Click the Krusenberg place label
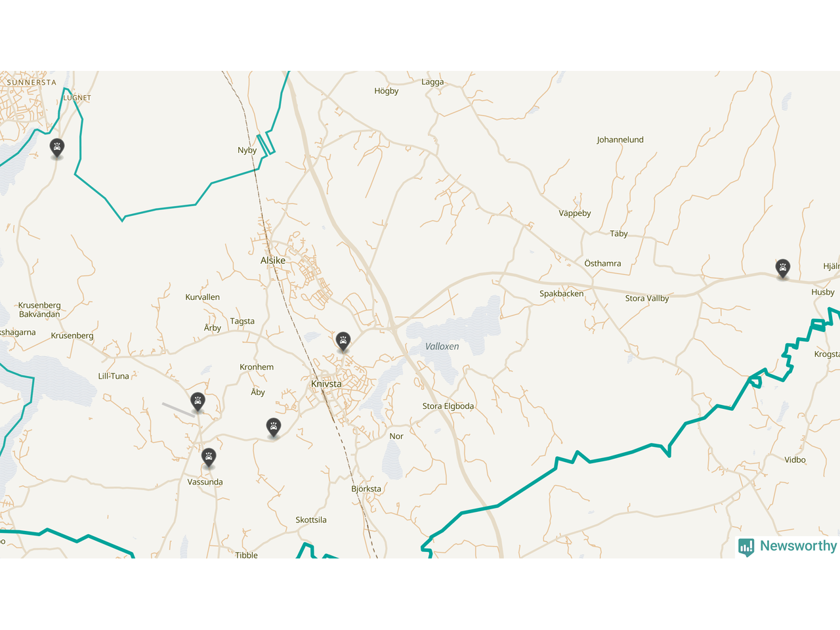The width and height of the screenshot is (840, 630). pyautogui.click(x=72, y=335)
